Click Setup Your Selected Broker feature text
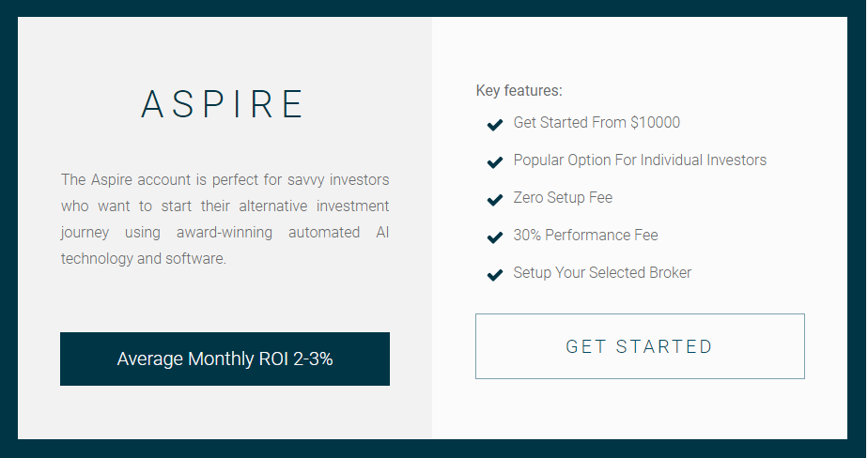Image resolution: width=868 pixels, height=458 pixels. point(602,273)
